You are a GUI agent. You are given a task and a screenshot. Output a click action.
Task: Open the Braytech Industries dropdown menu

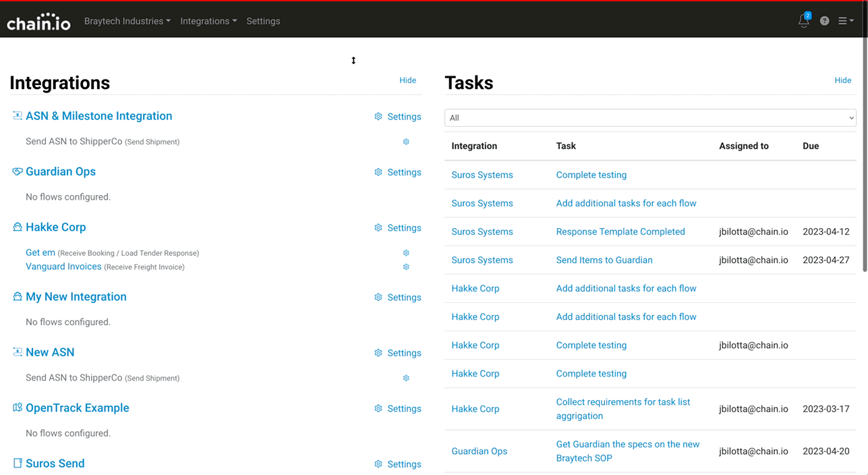[127, 21]
